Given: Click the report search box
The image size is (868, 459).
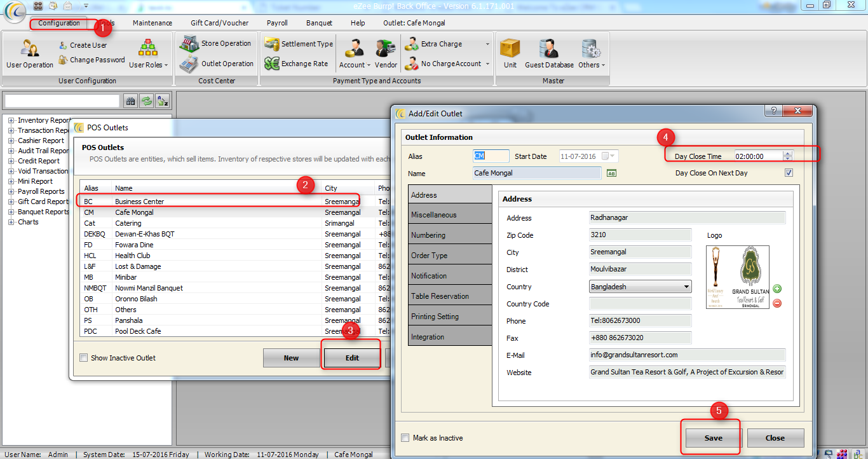Looking at the screenshot, I should click(x=62, y=101).
